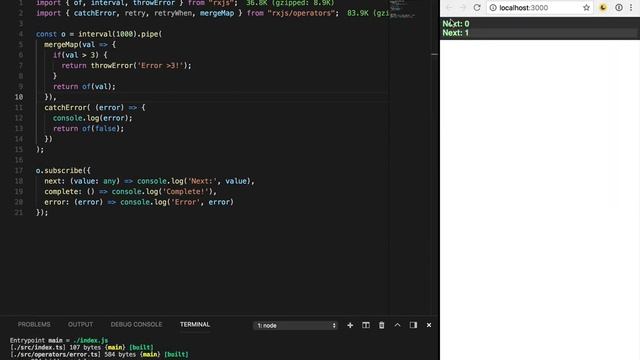
Task: Click the site info icon in address bar
Action: 493,7
